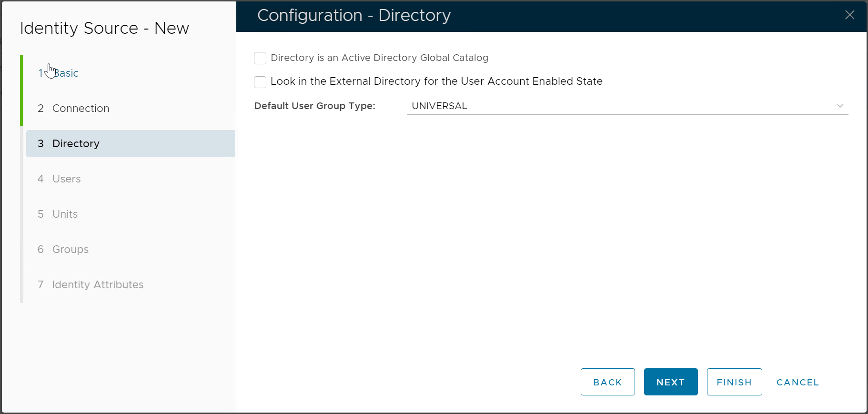868x414 pixels.
Task: Cancel the identity source setup
Action: [797, 382]
